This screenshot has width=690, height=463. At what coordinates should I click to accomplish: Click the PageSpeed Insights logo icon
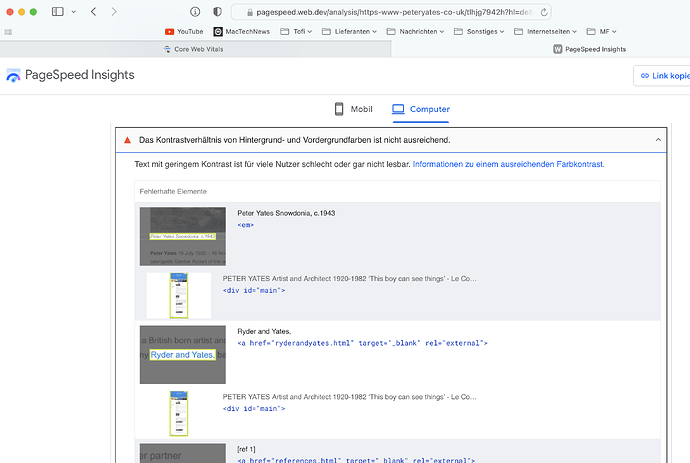pos(13,75)
